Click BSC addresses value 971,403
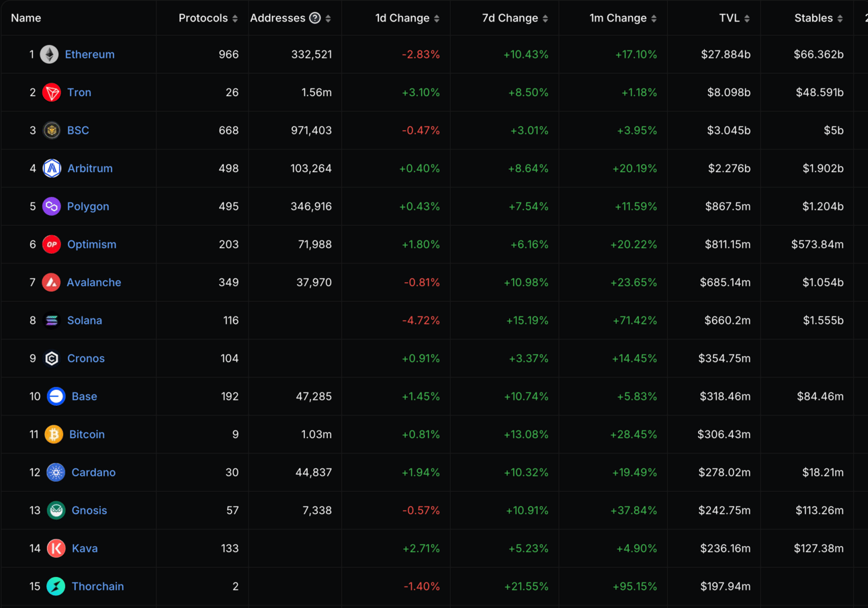 (312, 130)
